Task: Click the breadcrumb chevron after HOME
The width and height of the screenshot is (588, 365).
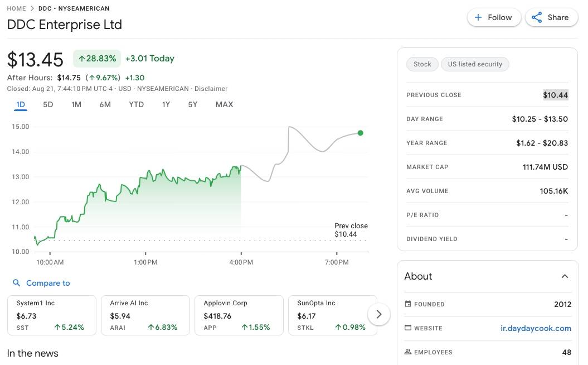Action: pos(32,8)
